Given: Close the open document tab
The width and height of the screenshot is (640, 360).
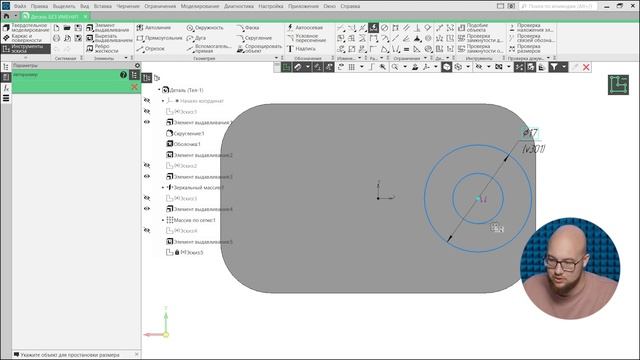Looking at the screenshot, I should coord(85,16).
